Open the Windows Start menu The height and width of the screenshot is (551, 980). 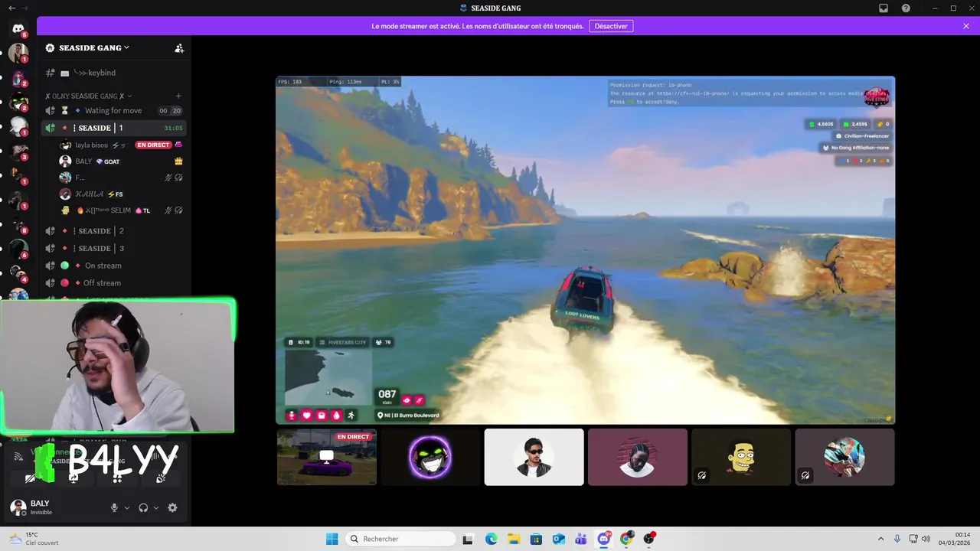[x=332, y=539]
